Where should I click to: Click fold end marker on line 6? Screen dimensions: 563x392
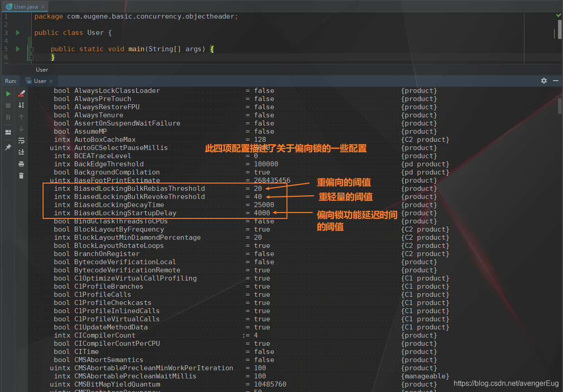[31, 57]
